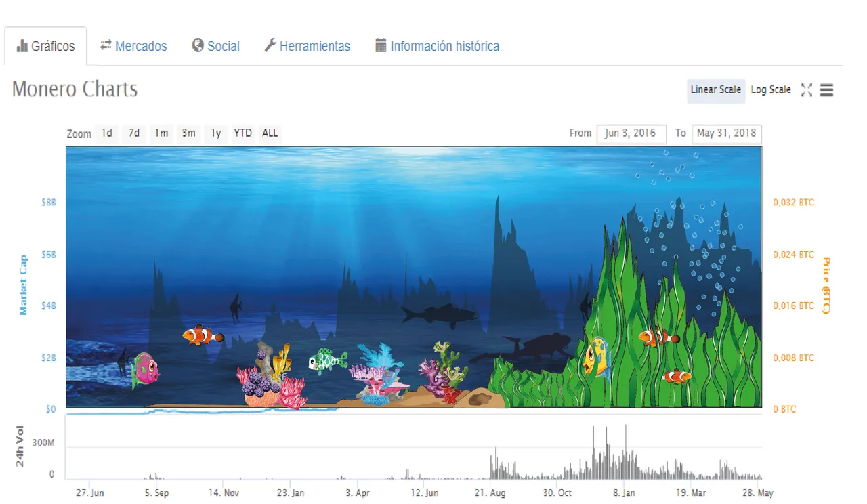This screenshot has height=504, width=867.
Task: Click the green spotted fish in the chart
Action: tap(328, 360)
